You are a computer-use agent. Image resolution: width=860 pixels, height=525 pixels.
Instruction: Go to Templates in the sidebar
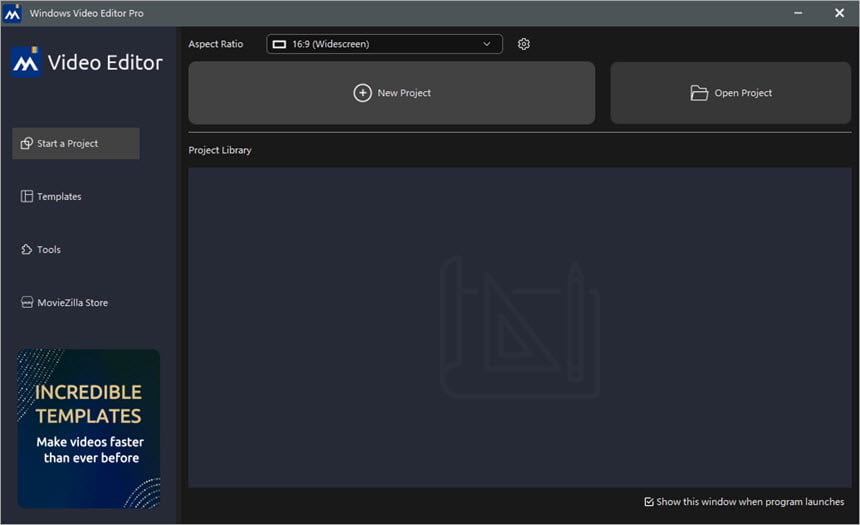[x=51, y=196]
